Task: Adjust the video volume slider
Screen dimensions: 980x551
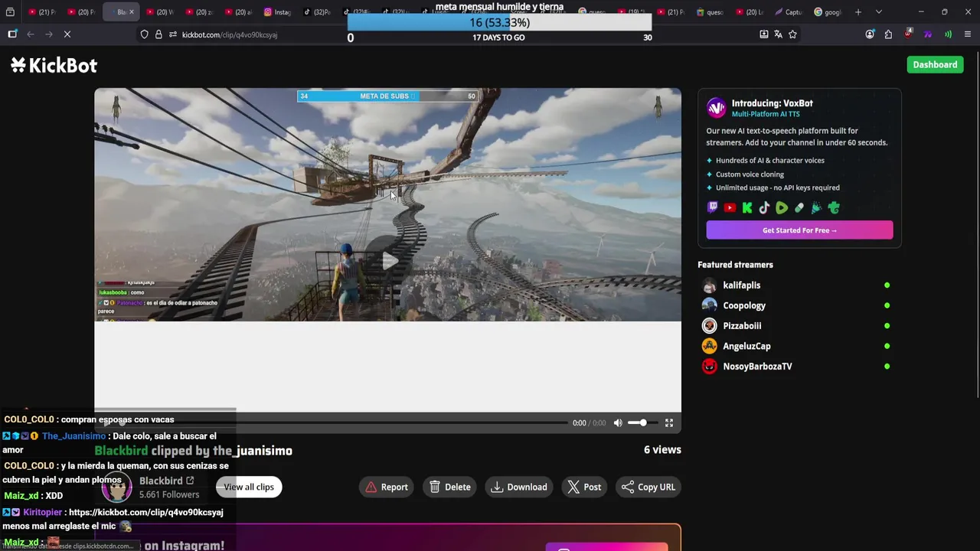Action: point(642,422)
